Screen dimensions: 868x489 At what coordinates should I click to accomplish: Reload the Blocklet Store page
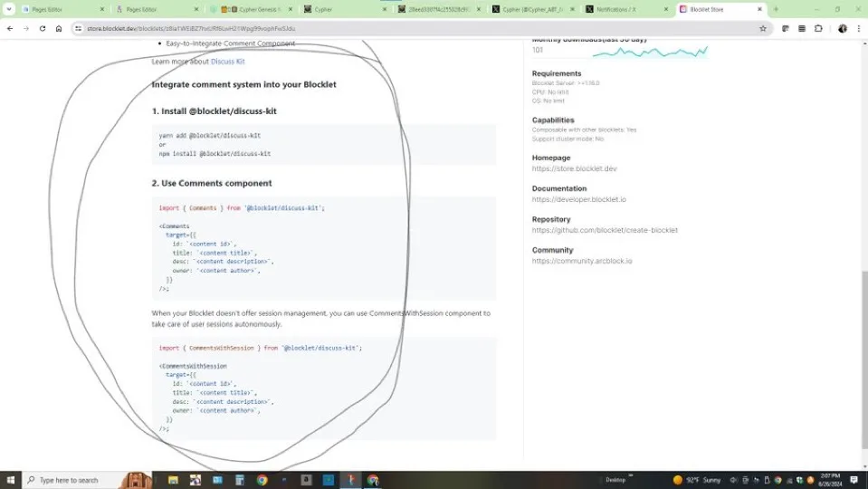[x=42, y=28]
